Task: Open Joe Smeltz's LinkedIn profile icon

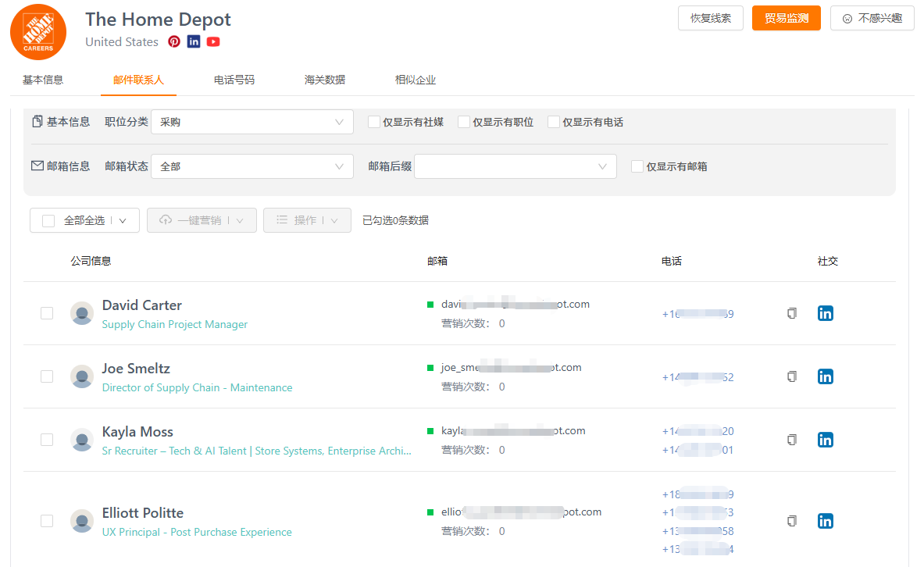Action: [825, 376]
